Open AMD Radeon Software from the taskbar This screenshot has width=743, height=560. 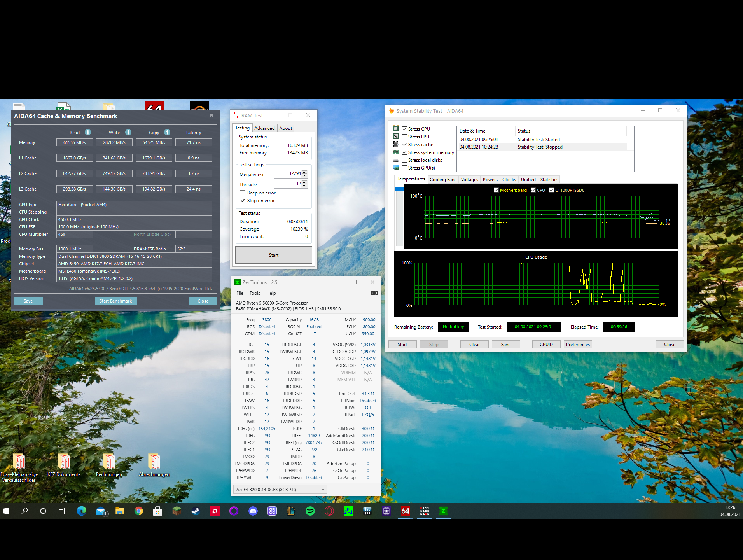pyautogui.click(x=215, y=511)
